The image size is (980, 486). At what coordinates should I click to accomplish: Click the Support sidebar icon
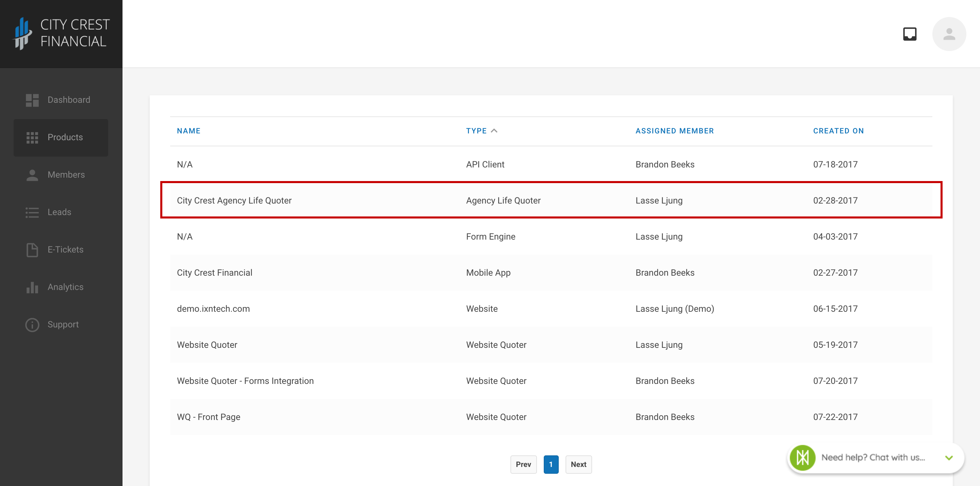[x=32, y=325]
